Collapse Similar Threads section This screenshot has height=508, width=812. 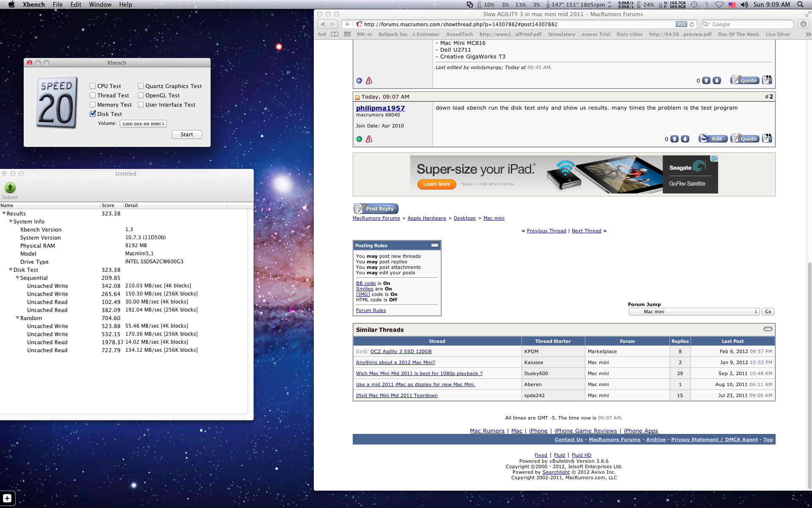[768, 329]
